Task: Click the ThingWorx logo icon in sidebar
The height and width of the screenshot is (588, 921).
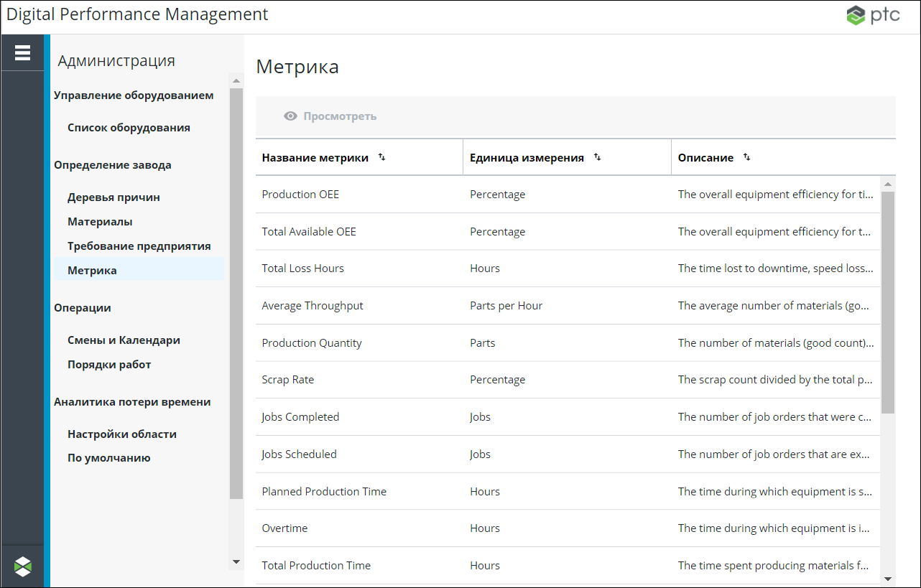Action: tap(23, 566)
